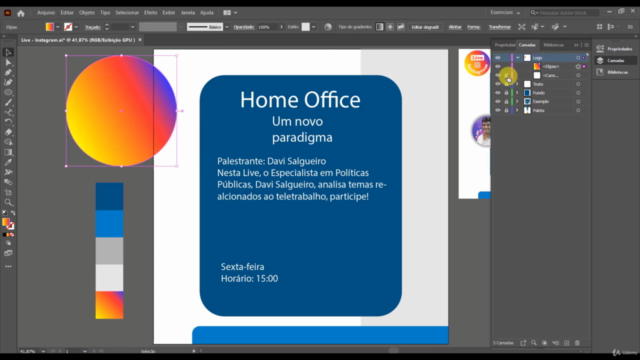The width and height of the screenshot is (640, 360).
Task: Select the Rotate tool
Action: (x=8, y=122)
